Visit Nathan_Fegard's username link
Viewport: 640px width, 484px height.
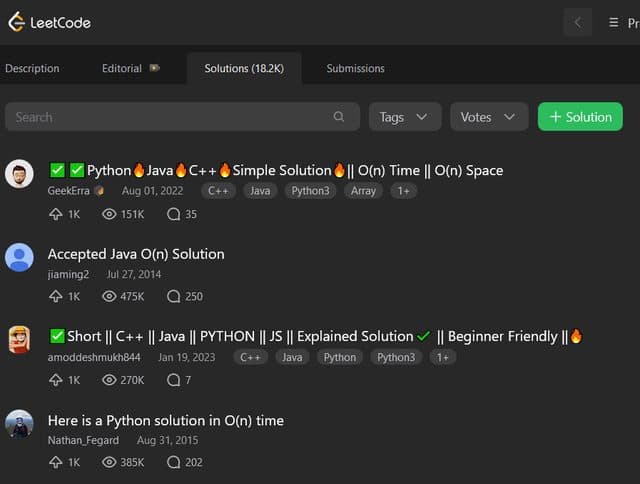point(83,440)
